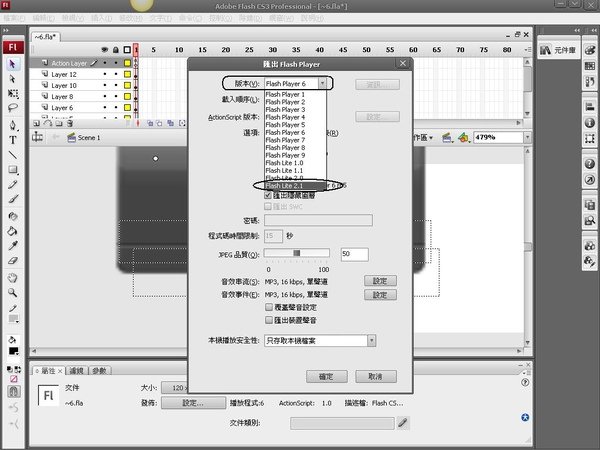Open the Swatches grid panel icon
Screen dimensions: 600x450
point(590,66)
